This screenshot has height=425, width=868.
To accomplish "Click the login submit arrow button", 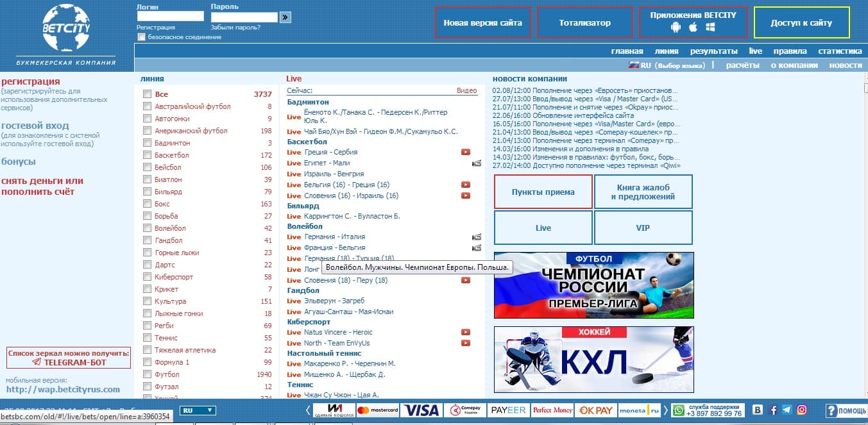I will (285, 17).
